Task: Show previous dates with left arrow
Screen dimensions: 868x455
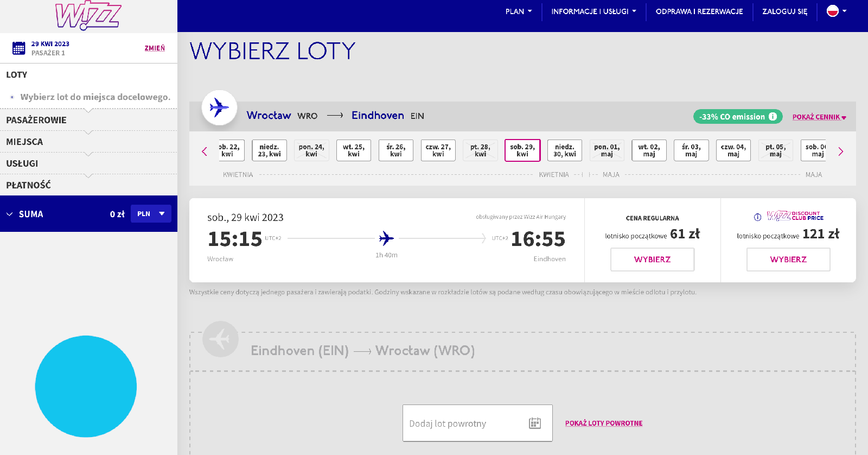Action: tap(205, 151)
